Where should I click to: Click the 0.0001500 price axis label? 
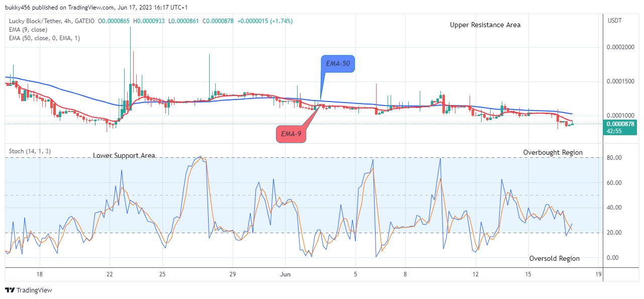pos(621,81)
